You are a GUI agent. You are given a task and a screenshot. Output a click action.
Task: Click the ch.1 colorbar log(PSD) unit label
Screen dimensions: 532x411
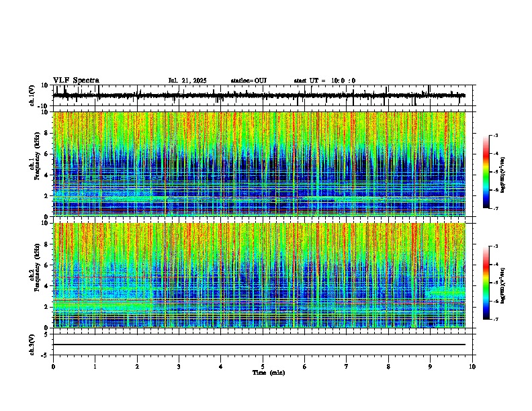pos(503,175)
